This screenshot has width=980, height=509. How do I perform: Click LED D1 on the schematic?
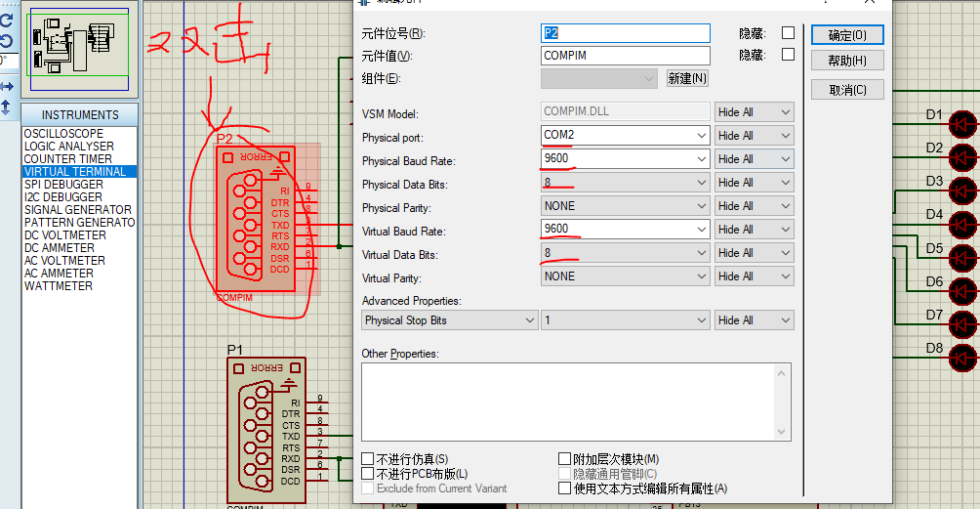962,124
